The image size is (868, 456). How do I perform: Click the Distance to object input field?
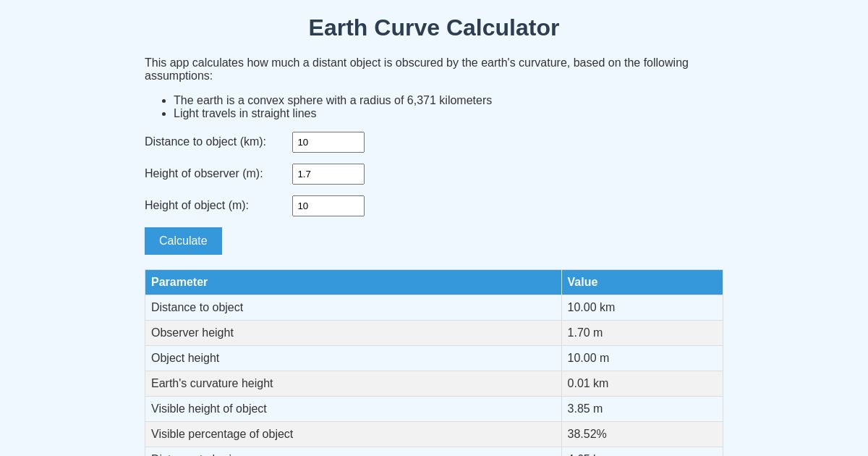328,142
